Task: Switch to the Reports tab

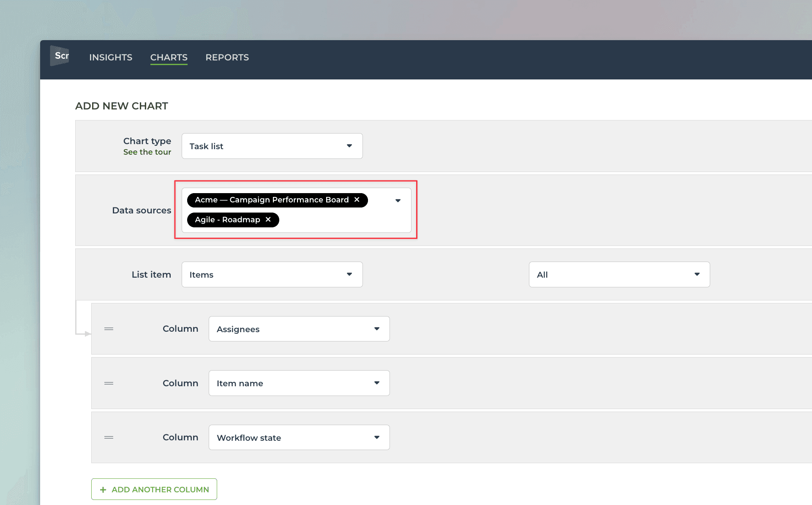Action: point(227,57)
